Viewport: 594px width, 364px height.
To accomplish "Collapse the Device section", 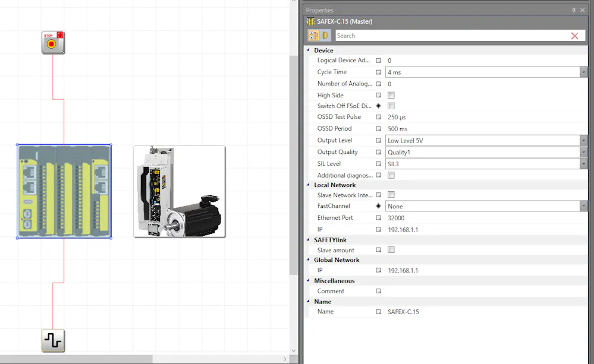I will point(308,50).
